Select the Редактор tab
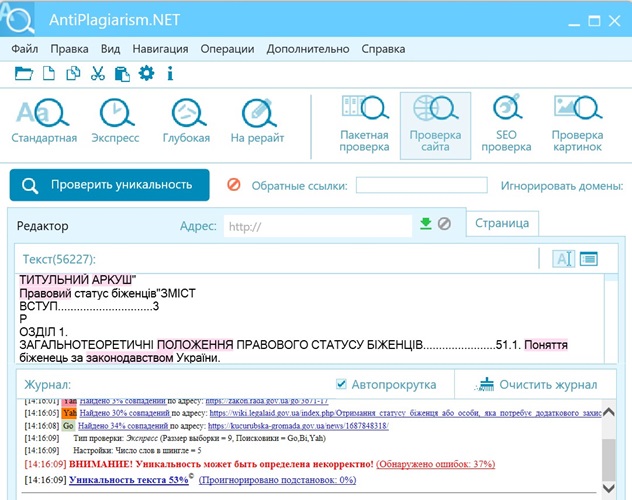 point(42,226)
